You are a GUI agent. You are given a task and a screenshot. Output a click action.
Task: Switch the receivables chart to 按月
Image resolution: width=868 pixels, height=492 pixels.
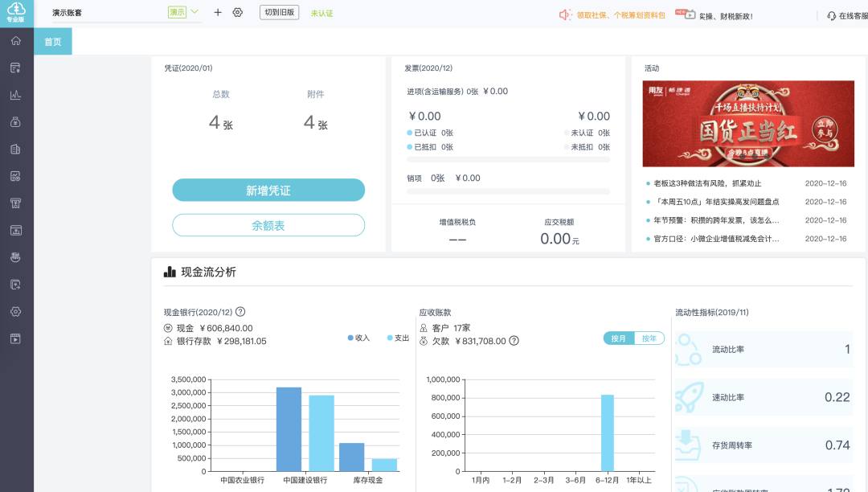click(619, 338)
